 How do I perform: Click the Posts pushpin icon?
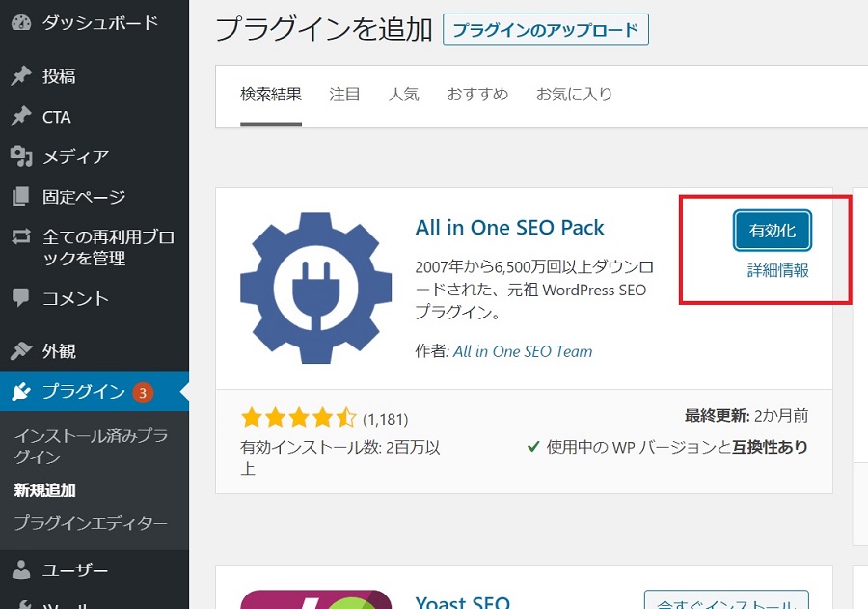(x=20, y=76)
